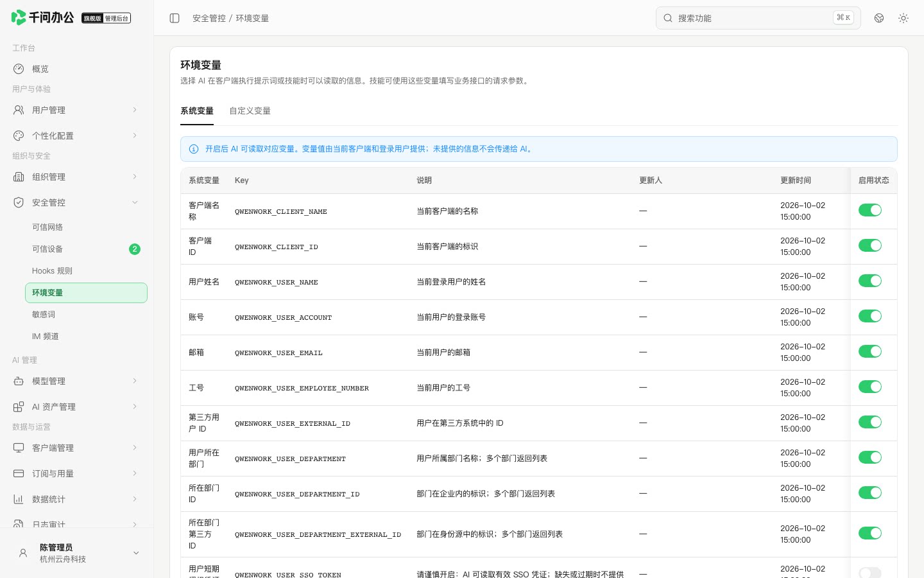
Task: Switch to the 自定义变量 tab
Action: [x=250, y=111]
